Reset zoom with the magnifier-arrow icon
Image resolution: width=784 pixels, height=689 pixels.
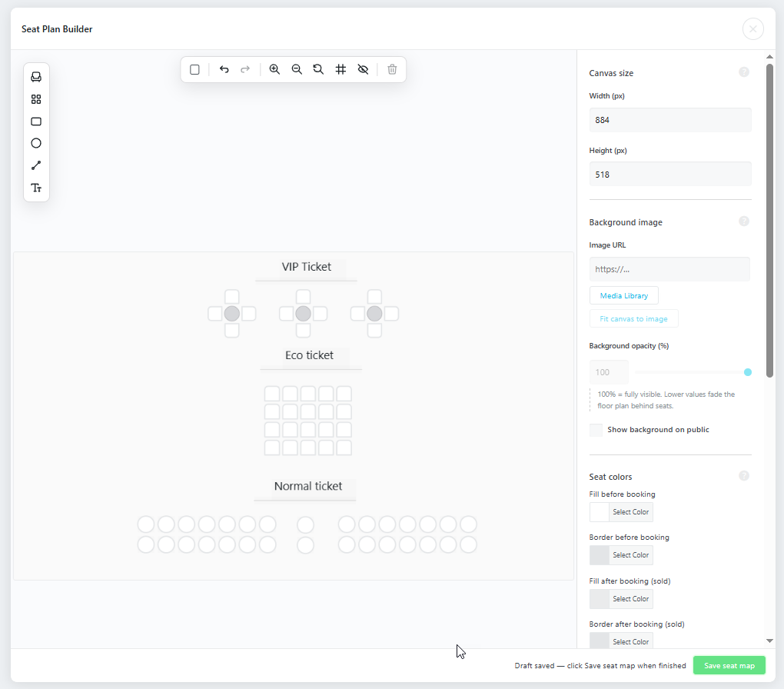click(x=318, y=69)
